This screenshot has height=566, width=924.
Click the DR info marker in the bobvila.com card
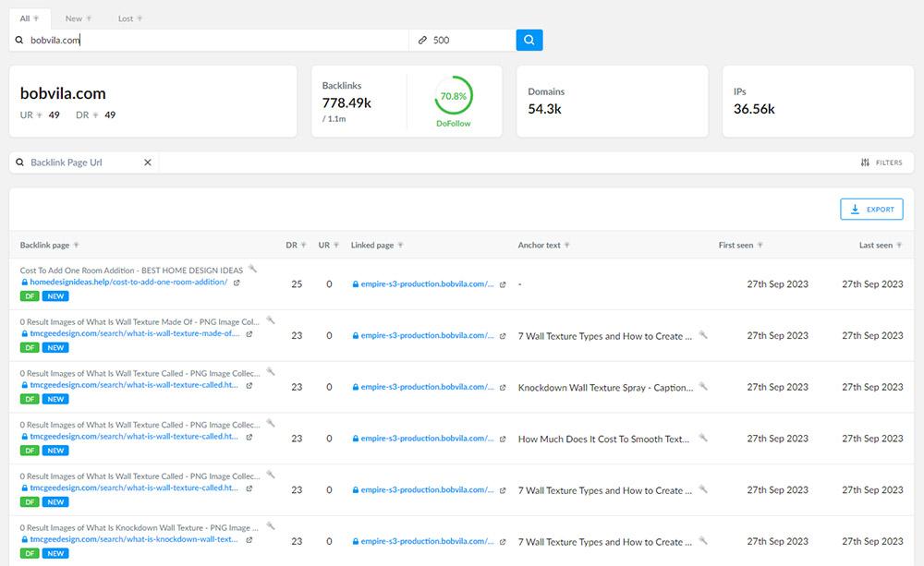click(95, 114)
